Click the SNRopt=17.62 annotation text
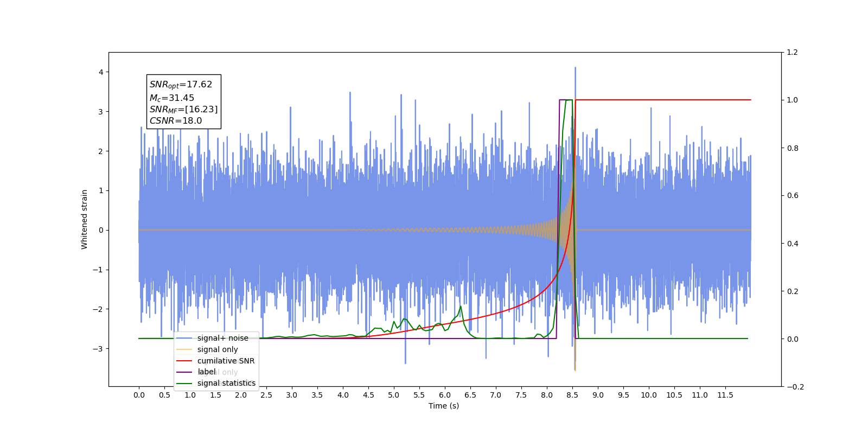The width and height of the screenshot is (868, 434). [181, 85]
